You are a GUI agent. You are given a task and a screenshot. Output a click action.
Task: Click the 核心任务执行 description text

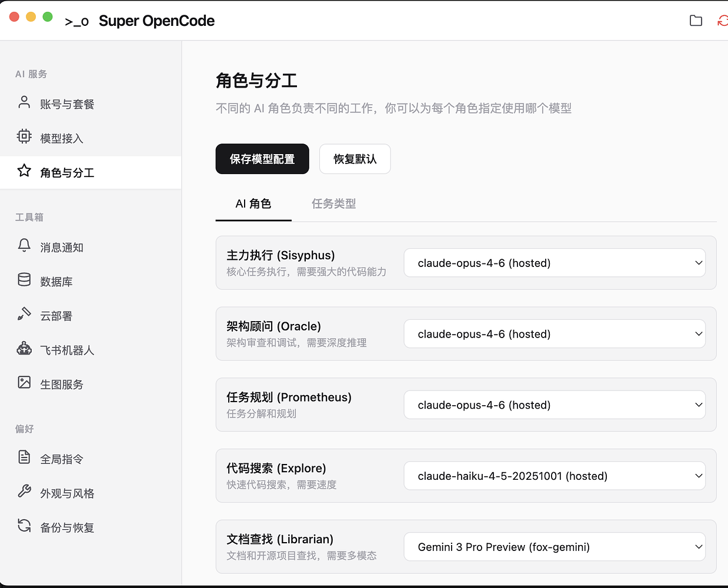tap(306, 272)
